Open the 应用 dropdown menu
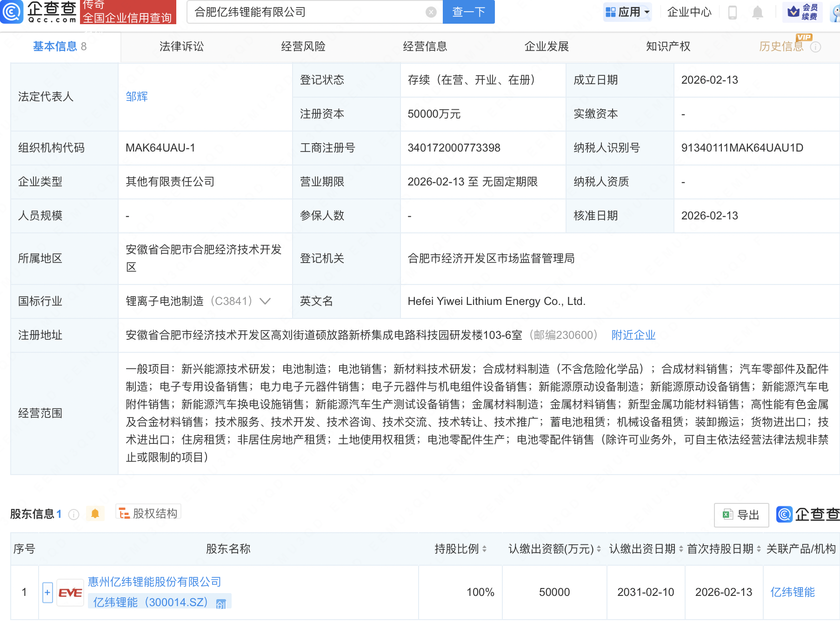This screenshot has height=621, width=840. click(x=627, y=12)
